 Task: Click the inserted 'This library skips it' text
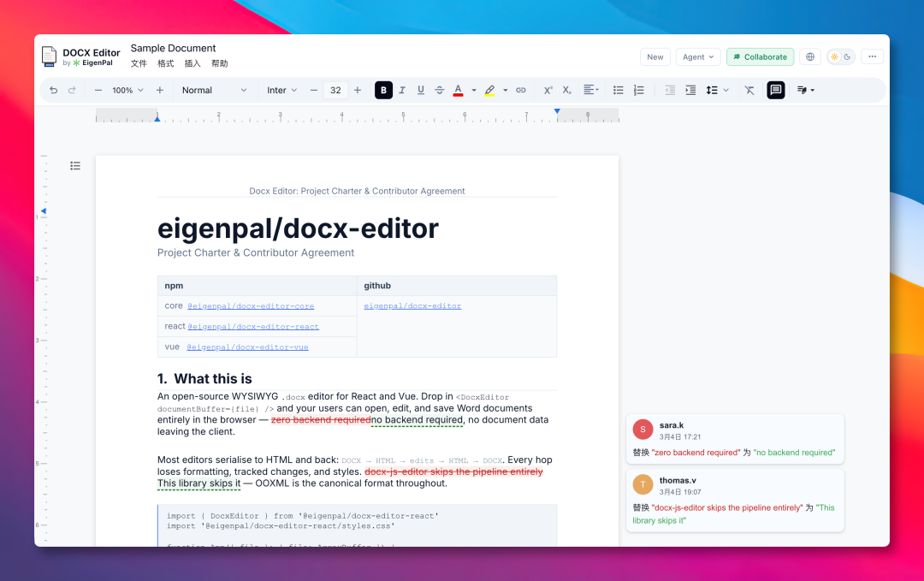(x=199, y=483)
